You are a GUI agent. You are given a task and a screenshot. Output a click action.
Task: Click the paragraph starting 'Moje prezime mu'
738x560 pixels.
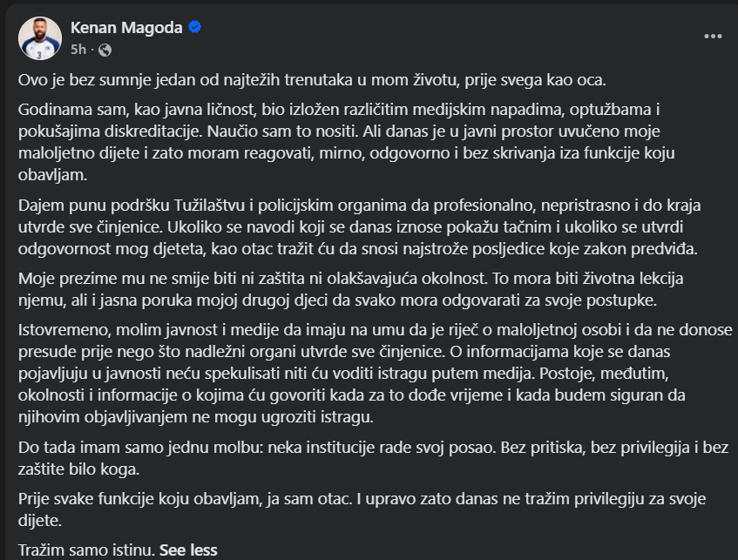[350, 289]
